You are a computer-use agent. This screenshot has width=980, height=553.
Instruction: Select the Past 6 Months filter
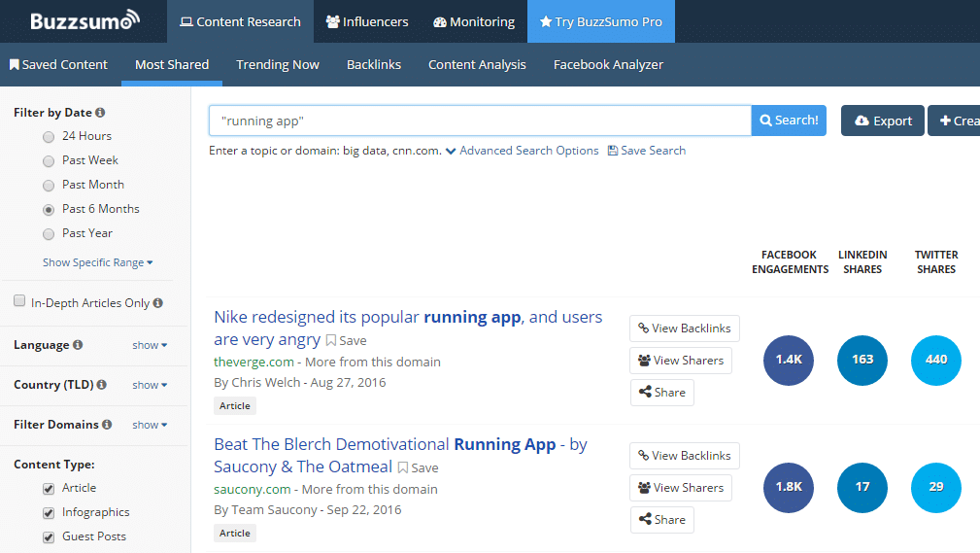pyautogui.click(x=49, y=210)
